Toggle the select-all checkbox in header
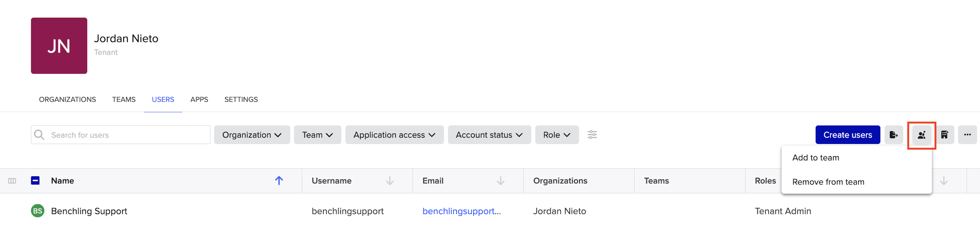Viewport: 980px width, 226px height. pos(35,180)
